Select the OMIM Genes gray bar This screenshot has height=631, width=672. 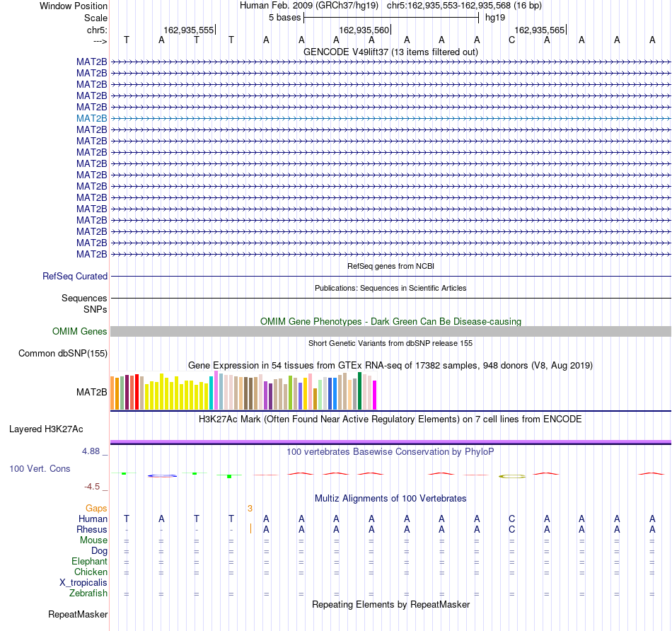(x=390, y=331)
